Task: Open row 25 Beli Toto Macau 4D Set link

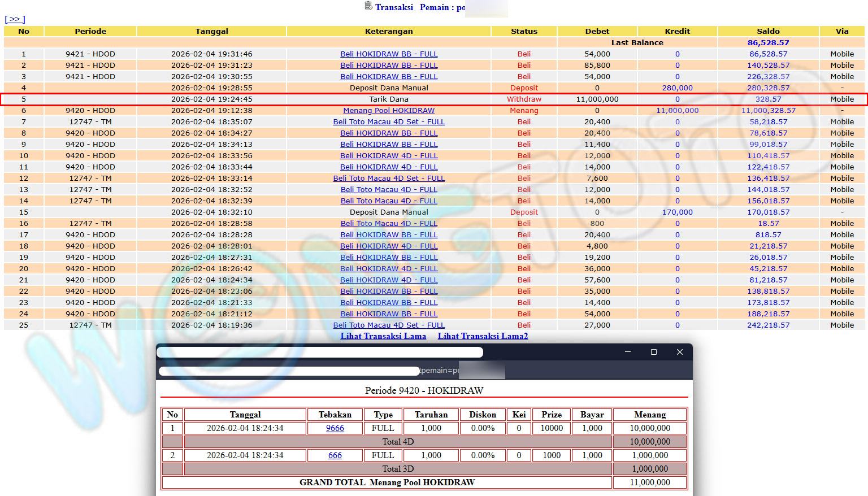Action: click(389, 325)
